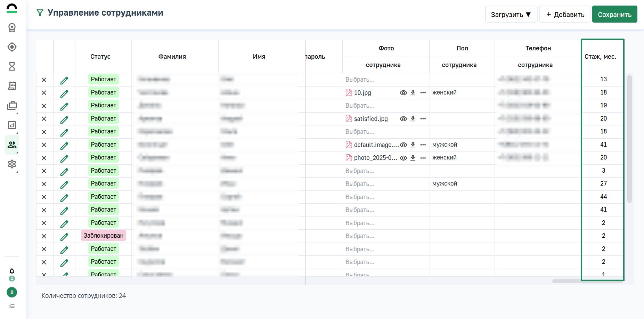This screenshot has height=319, width=644.
Task: Preview the 10.jpg photo with eye icon
Action: pyautogui.click(x=403, y=93)
